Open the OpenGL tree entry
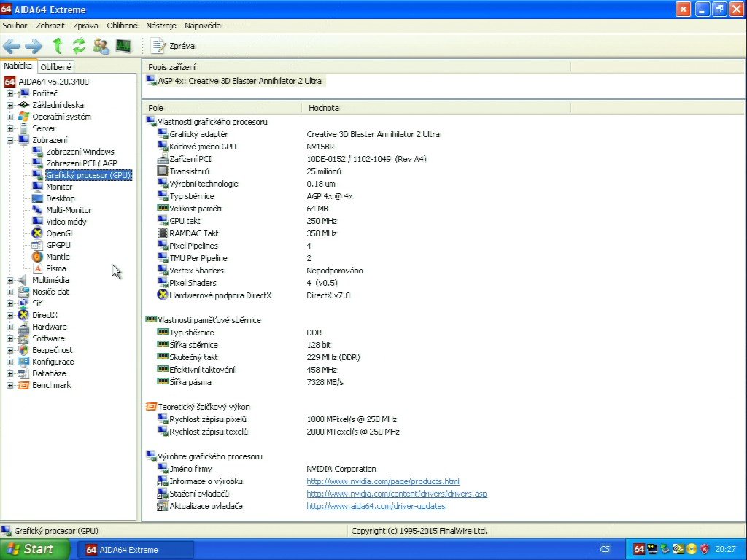The height and width of the screenshot is (560, 747). tap(60, 233)
